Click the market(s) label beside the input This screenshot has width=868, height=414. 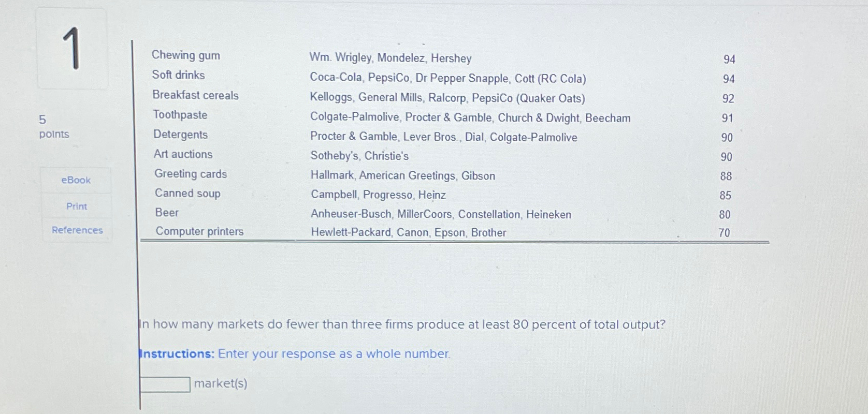[x=221, y=383]
